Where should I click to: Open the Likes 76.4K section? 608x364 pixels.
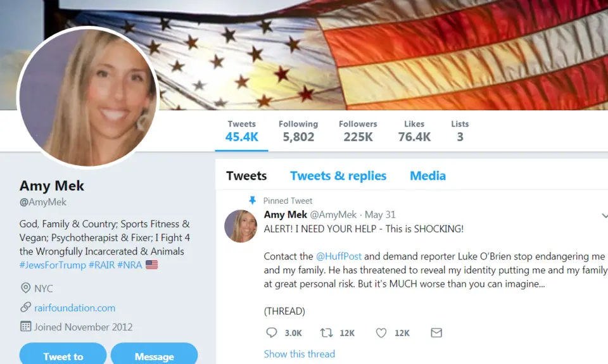pos(414,132)
